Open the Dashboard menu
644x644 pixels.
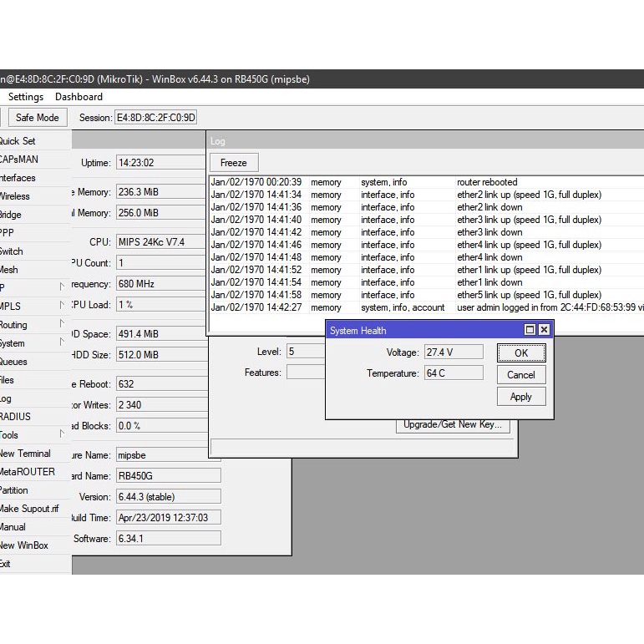coord(79,97)
